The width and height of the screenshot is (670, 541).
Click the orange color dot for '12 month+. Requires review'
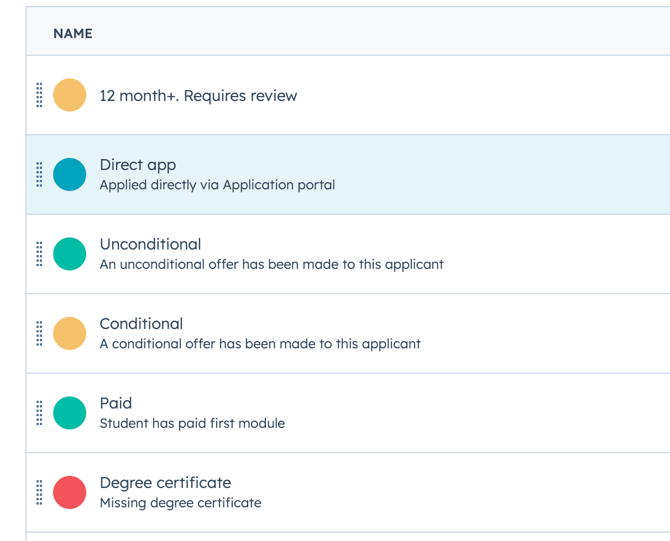pyautogui.click(x=70, y=95)
